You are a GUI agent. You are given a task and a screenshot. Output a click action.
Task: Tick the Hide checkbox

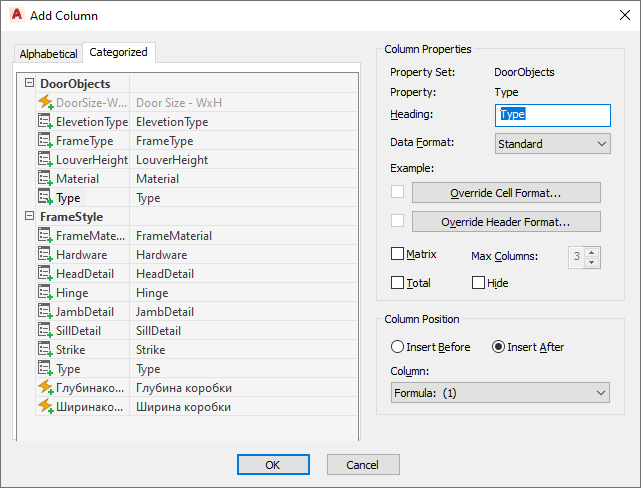(478, 283)
